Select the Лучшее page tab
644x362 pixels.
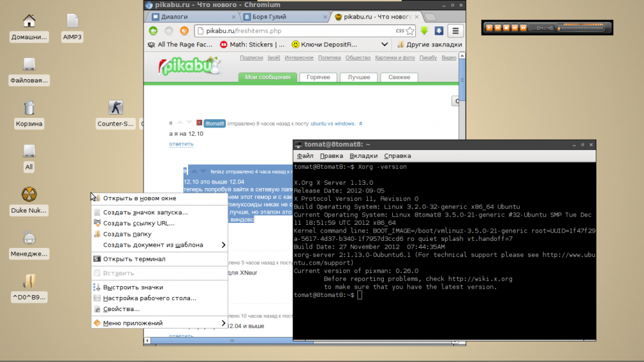359,77
